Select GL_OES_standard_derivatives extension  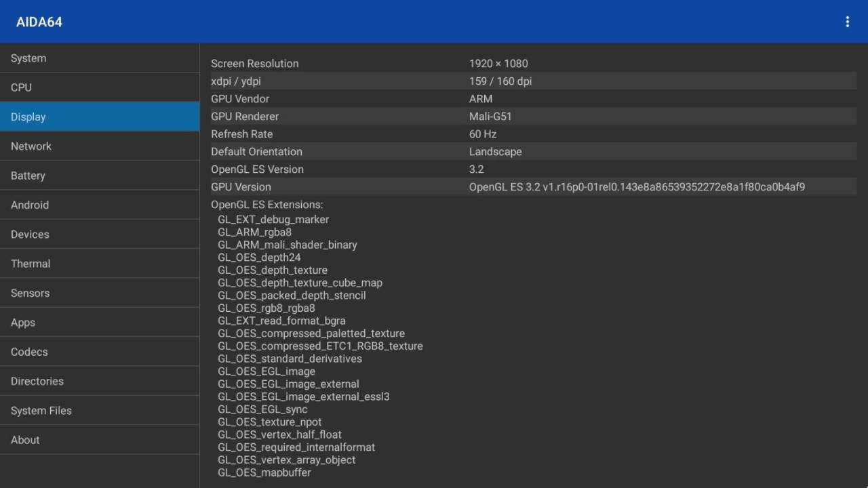(x=290, y=359)
